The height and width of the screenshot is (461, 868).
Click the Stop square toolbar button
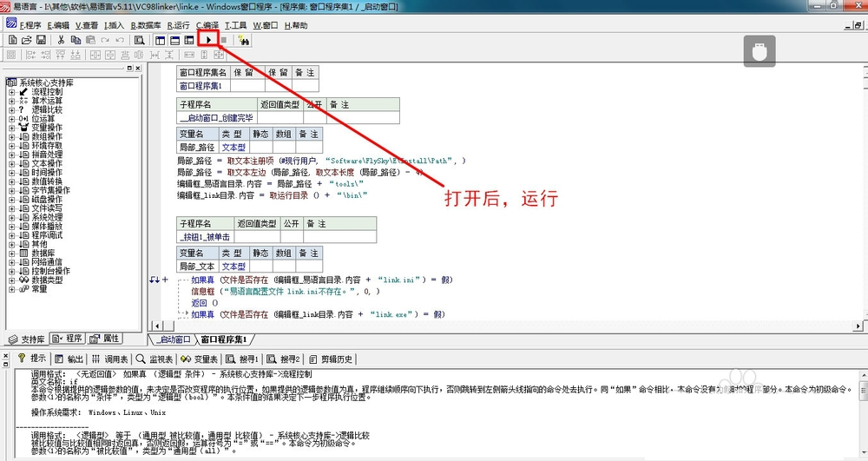(x=224, y=40)
